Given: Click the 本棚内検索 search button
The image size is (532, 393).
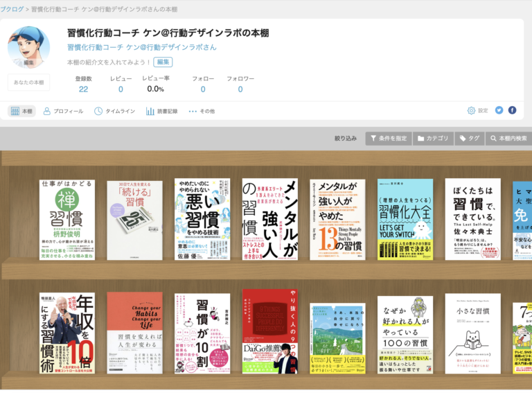Looking at the screenshot, I should [x=508, y=139].
